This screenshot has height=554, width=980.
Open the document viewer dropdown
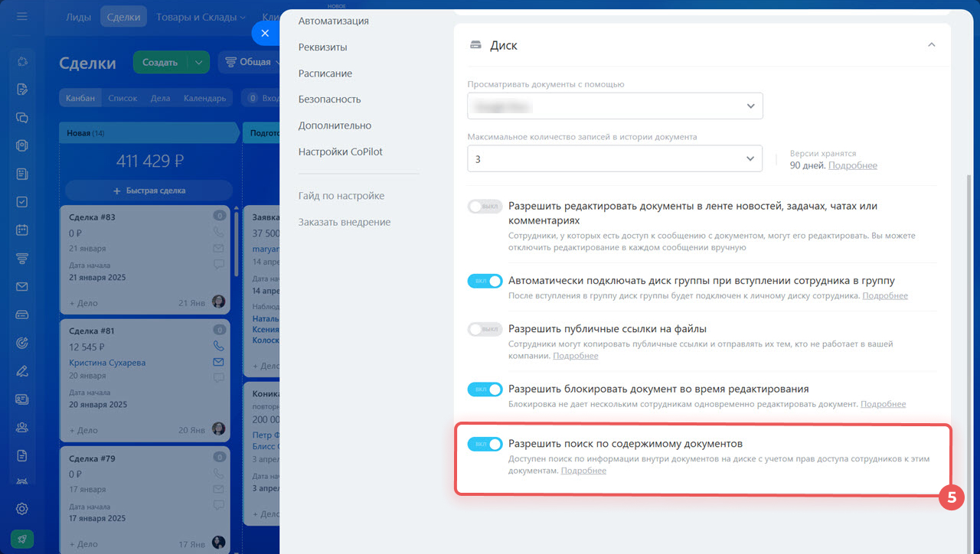click(615, 106)
